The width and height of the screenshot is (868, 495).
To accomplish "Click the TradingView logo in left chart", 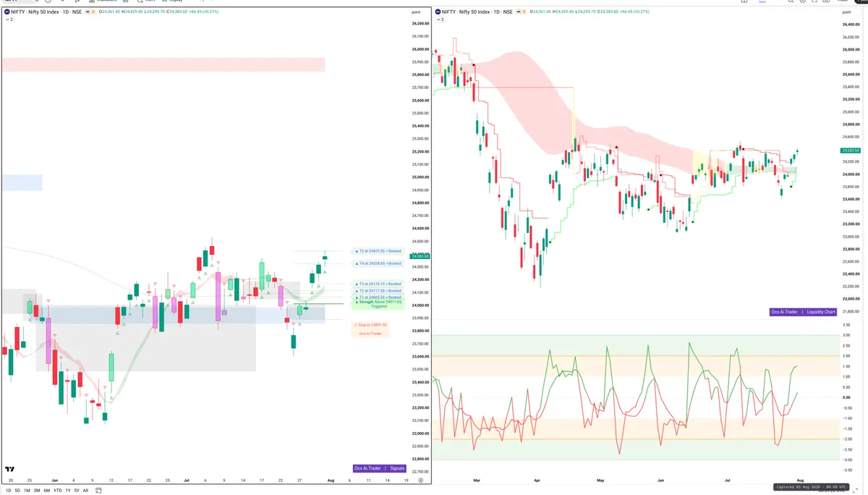I will tap(10, 470).
